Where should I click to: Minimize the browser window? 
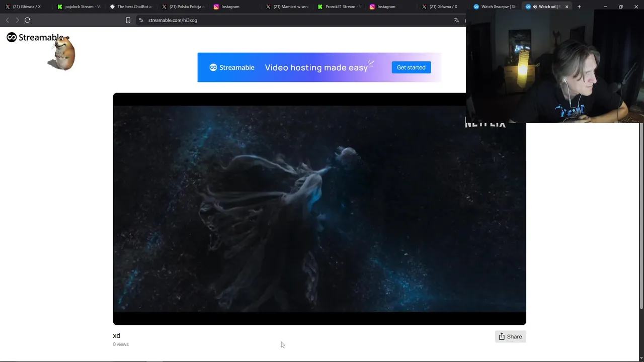coord(605,7)
